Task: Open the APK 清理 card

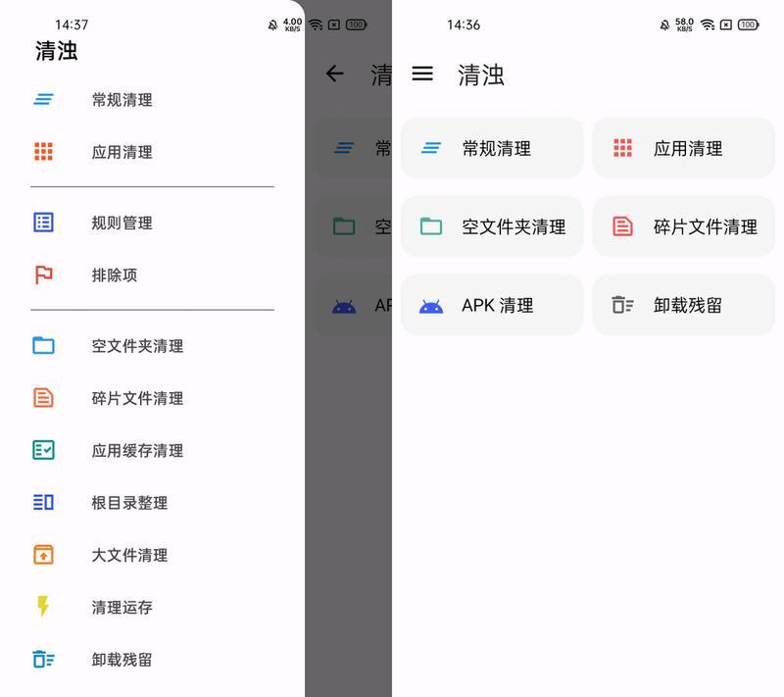Action: [492, 305]
